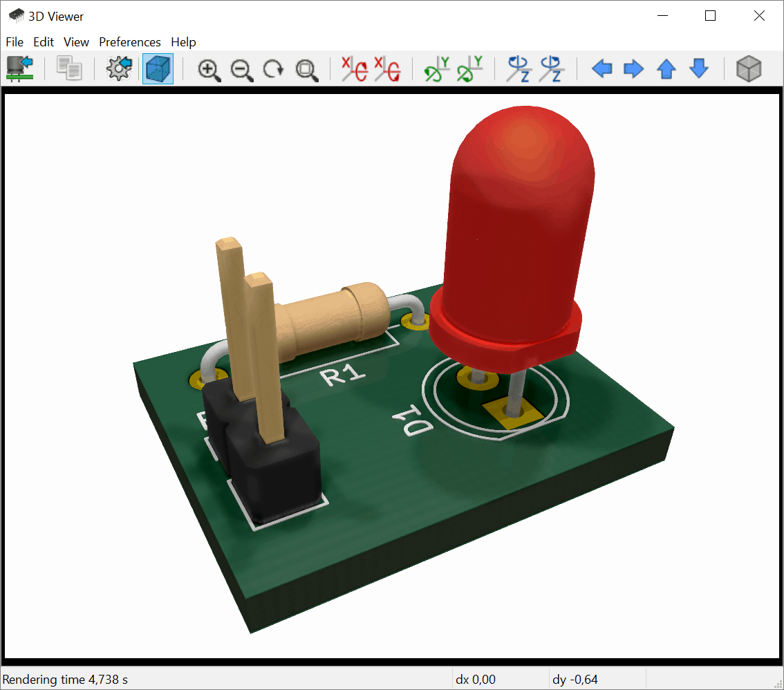Click the Help menu
Screen dimensions: 784x690
pos(183,42)
